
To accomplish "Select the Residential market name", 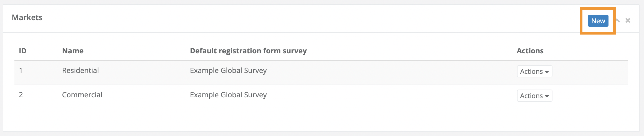I will tap(80, 70).
